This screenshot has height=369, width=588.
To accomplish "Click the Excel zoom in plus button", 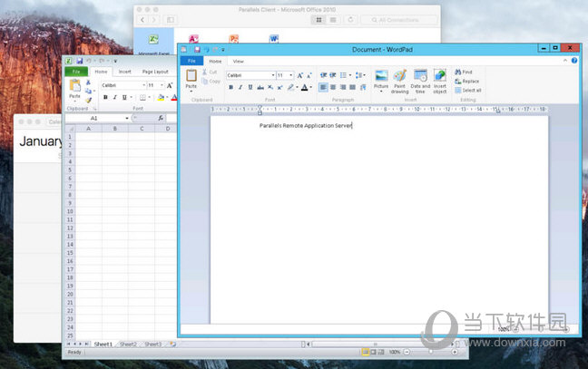I will click(x=455, y=352).
